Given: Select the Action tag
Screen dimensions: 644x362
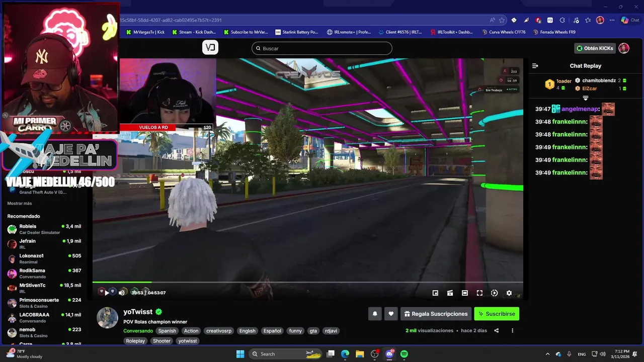Looking at the screenshot, I should [x=191, y=331].
